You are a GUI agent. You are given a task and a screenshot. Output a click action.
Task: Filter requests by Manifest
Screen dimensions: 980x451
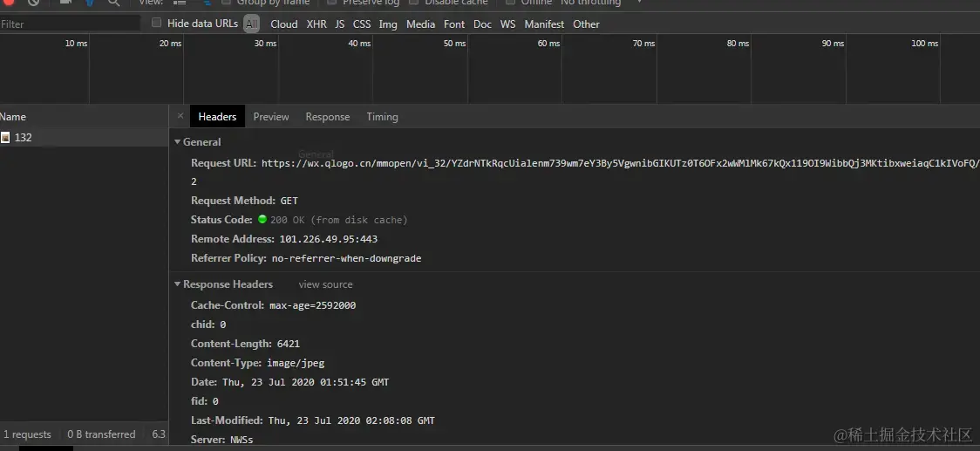coord(544,24)
